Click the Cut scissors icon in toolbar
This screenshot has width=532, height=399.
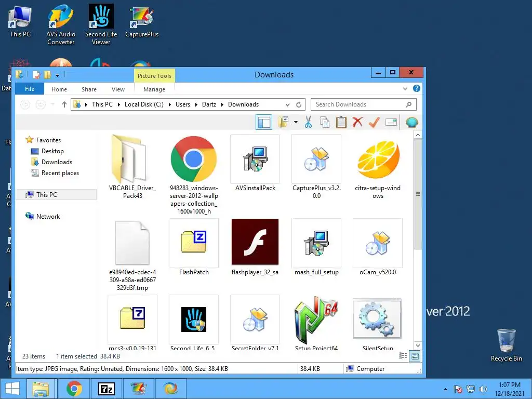coord(308,122)
